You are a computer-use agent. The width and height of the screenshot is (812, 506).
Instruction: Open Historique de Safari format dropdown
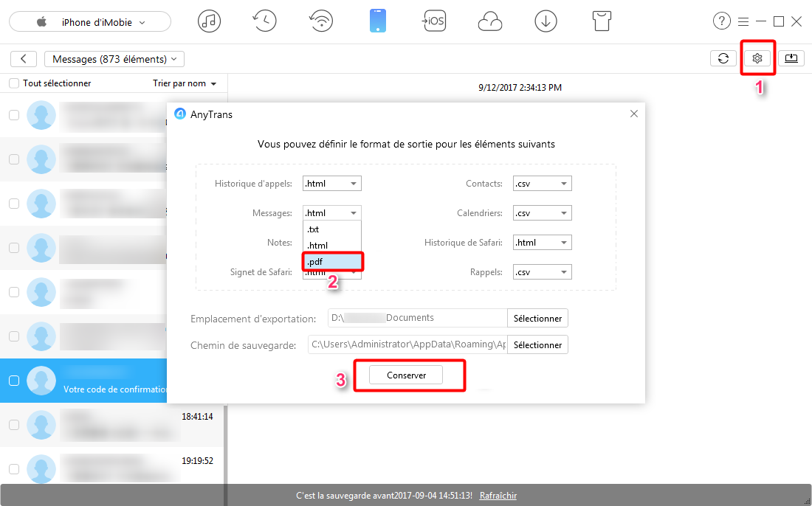543,242
